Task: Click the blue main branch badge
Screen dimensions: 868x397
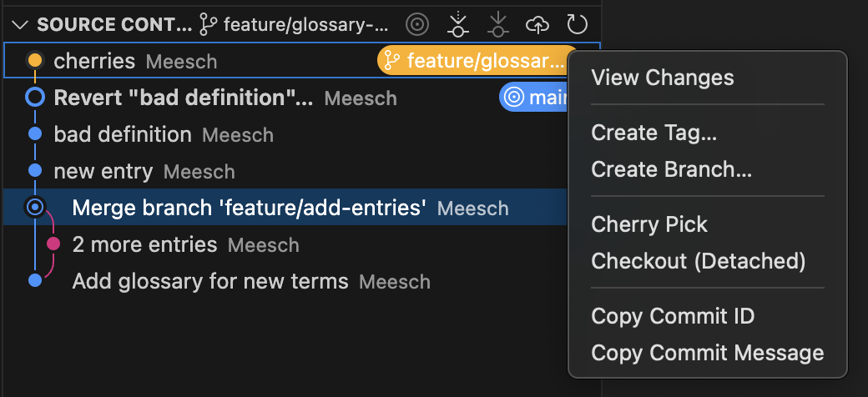Action: tap(533, 98)
